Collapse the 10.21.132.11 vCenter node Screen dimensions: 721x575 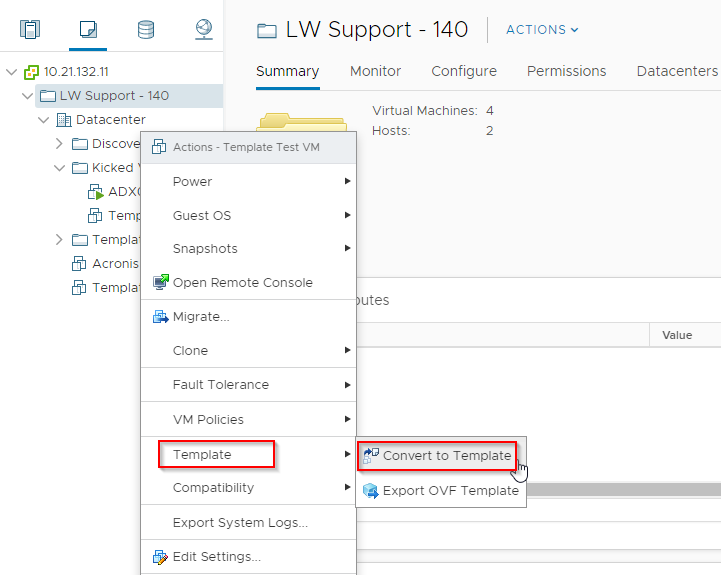(x=12, y=72)
